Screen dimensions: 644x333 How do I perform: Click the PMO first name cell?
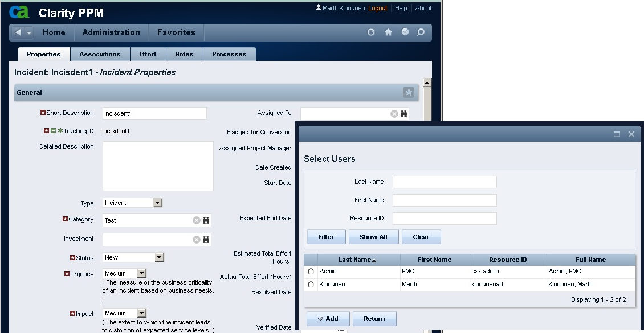[x=434, y=272]
